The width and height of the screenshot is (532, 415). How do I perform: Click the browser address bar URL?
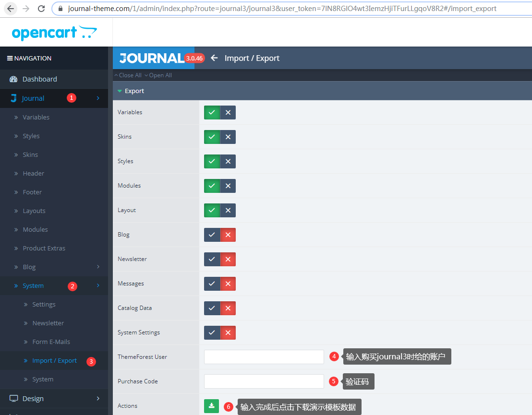click(282, 9)
